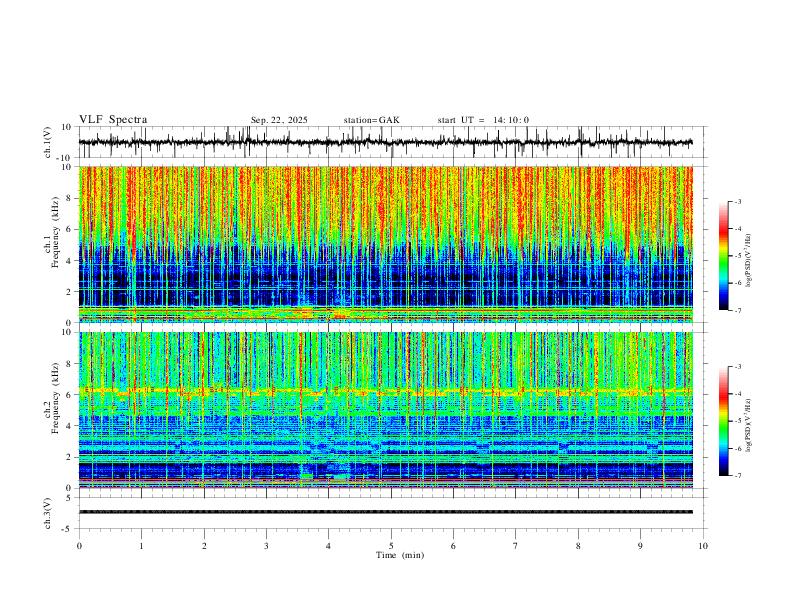Screen dimensions: 792x612
Task: Click the upper color bar '-3' label
Action: pyautogui.click(x=737, y=201)
